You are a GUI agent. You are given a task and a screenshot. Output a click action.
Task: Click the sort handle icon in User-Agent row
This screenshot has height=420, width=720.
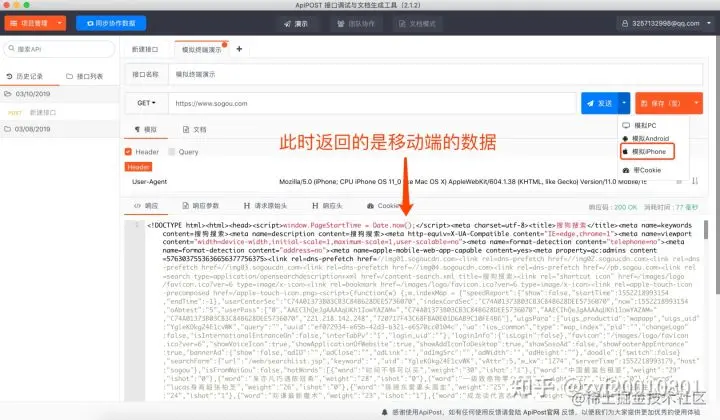click(x=695, y=181)
